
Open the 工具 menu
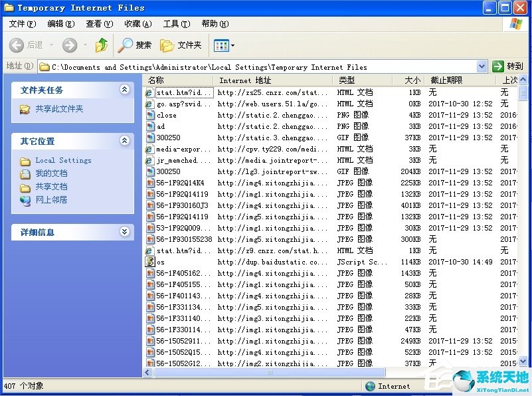tap(175, 23)
